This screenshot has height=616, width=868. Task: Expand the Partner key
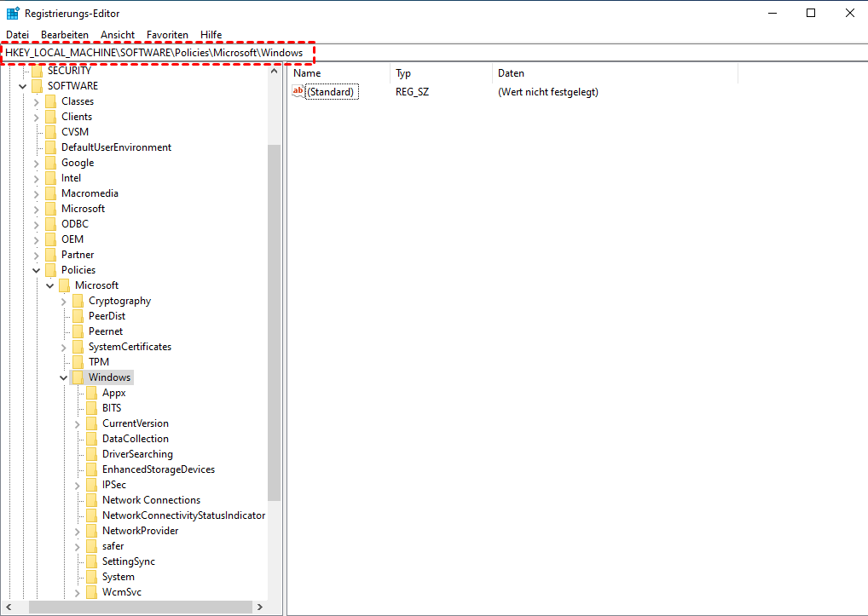point(37,256)
